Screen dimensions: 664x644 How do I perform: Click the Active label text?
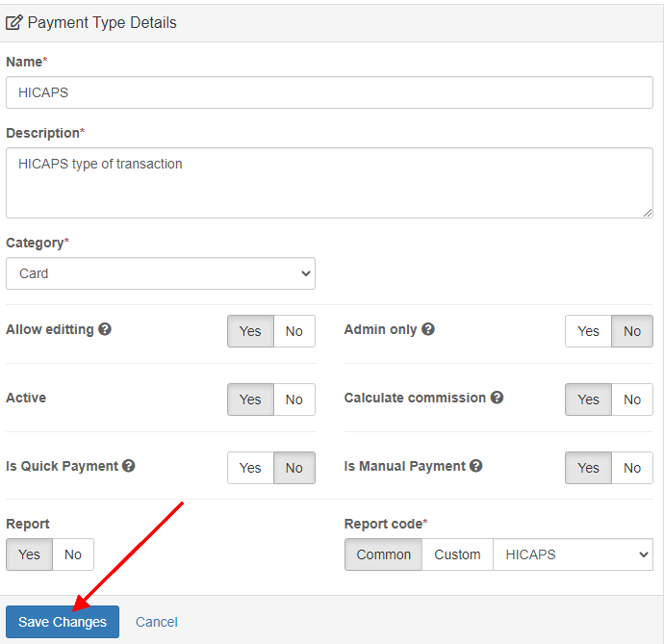point(26,398)
